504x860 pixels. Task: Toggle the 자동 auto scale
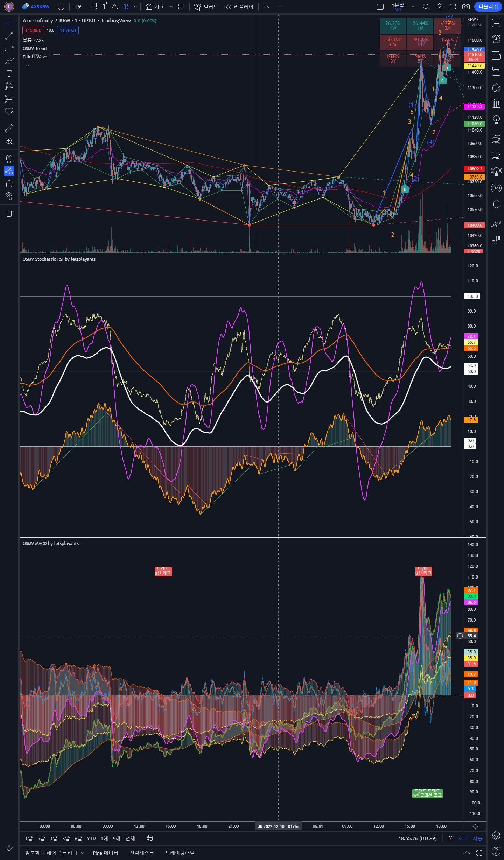click(x=478, y=838)
